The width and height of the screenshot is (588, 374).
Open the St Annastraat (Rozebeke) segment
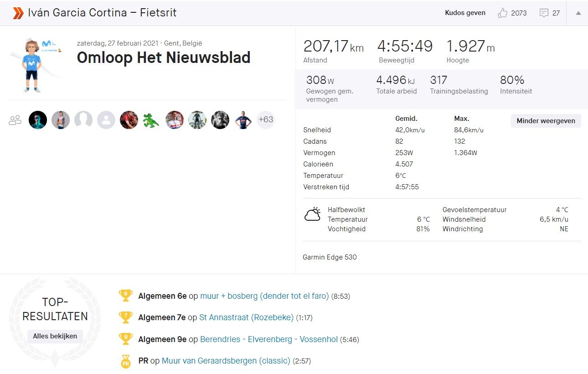click(246, 317)
